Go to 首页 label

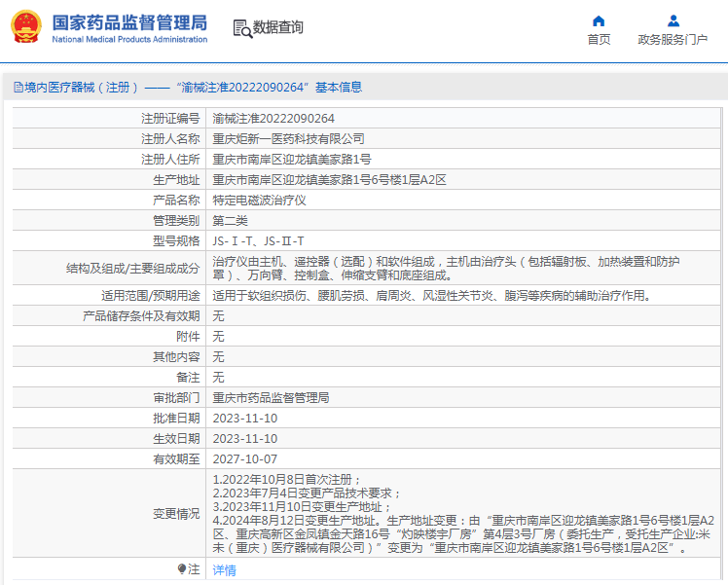(x=599, y=40)
